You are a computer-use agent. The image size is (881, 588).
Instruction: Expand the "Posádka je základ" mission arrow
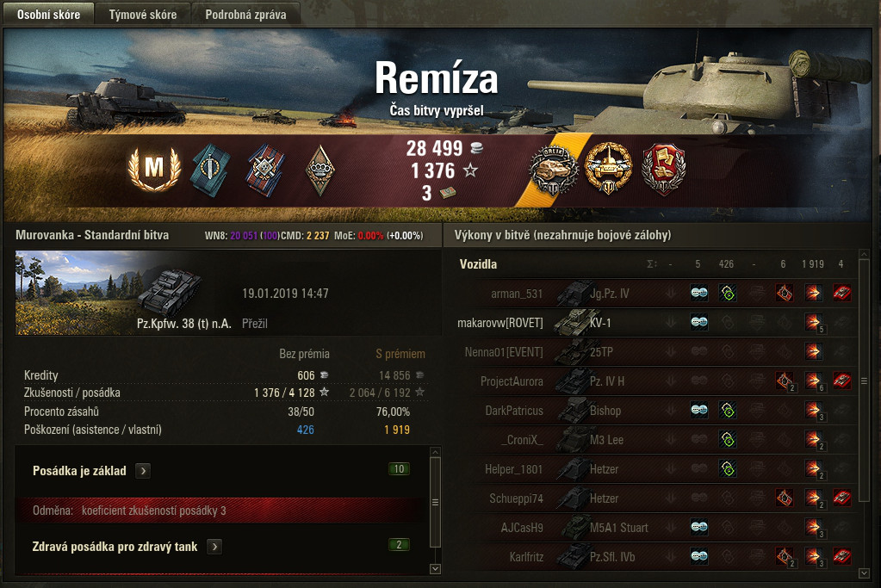pos(143,471)
